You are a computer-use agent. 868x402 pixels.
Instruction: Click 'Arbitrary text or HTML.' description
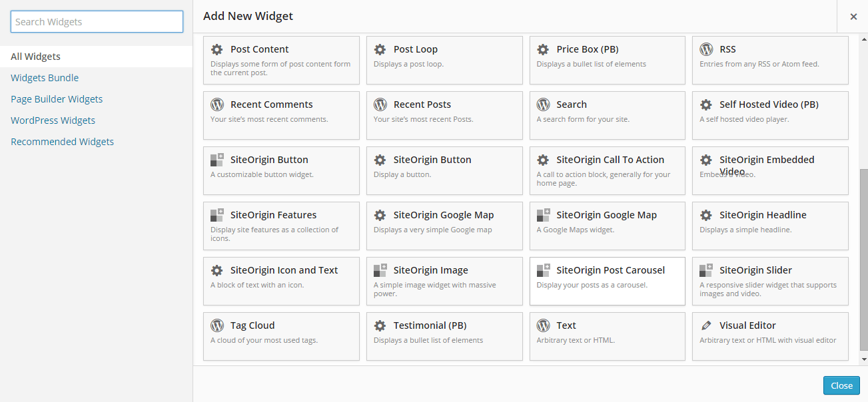pos(576,340)
